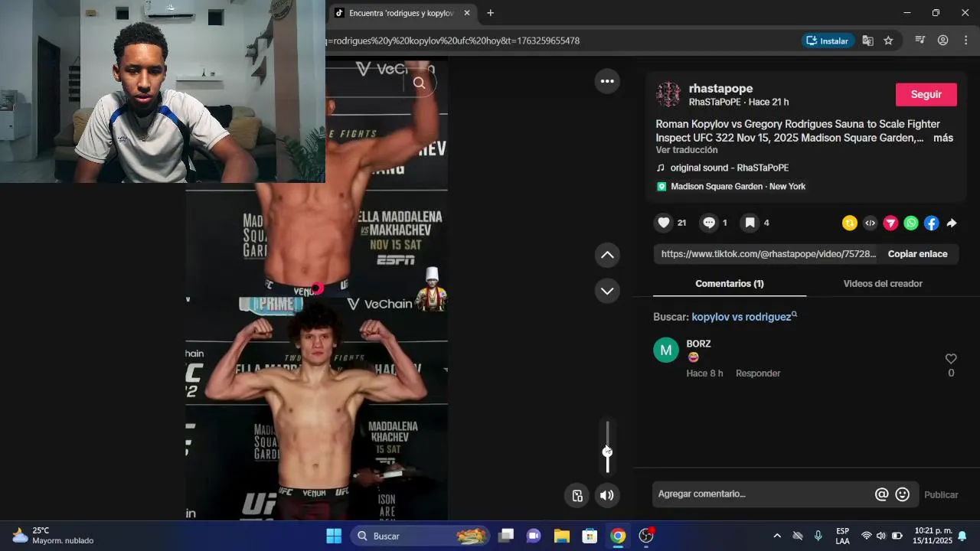Open the emoji picker in comment box
The height and width of the screenshot is (551, 980).
(903, 494)
